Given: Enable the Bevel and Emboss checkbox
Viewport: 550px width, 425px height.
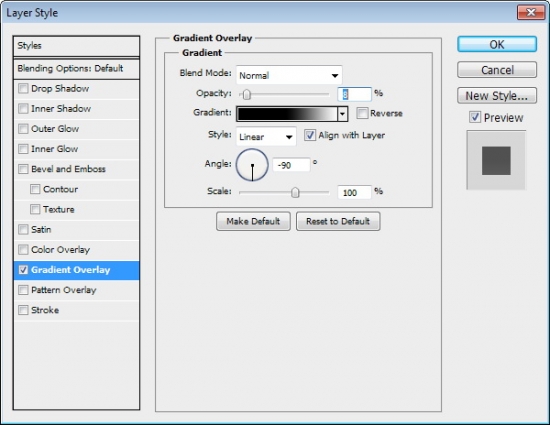Looking at the screenshot, I should click(23, 169).
